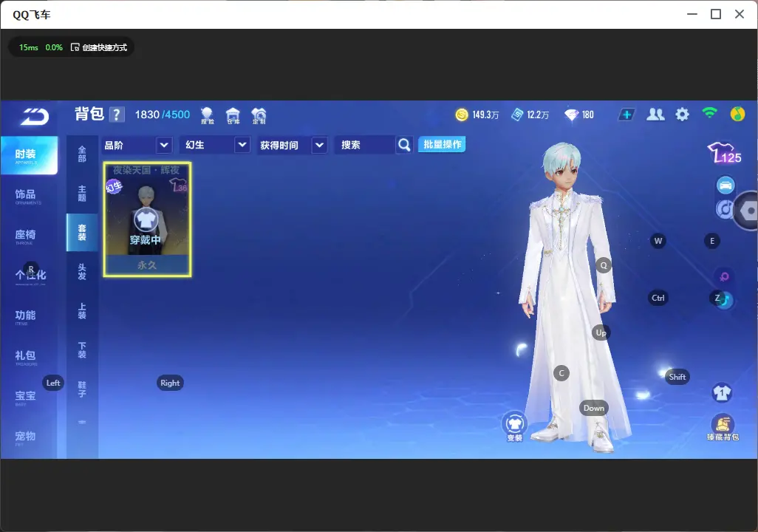Select the 宝宝 baby category tab
The width and height of the screenshot is (758, 532).
[25, 397]
